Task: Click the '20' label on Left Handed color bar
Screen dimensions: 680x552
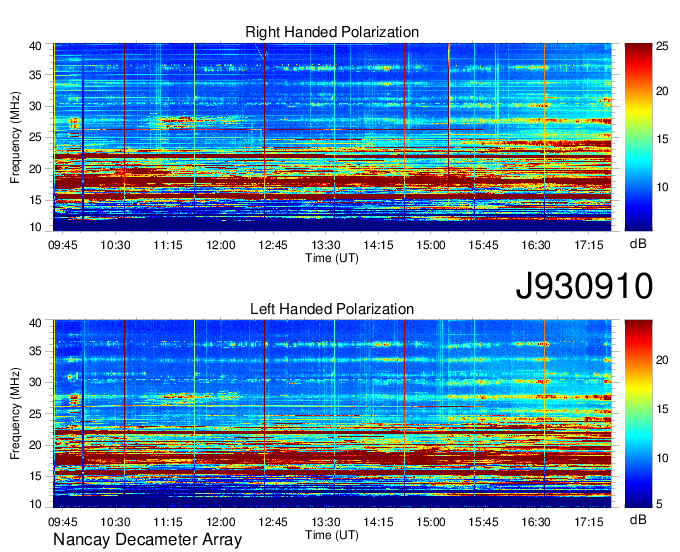Action: (662, 360)
